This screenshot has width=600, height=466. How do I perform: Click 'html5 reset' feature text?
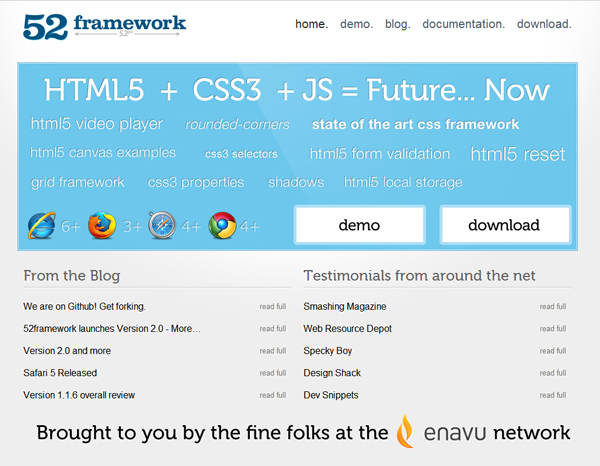point(518,154)
